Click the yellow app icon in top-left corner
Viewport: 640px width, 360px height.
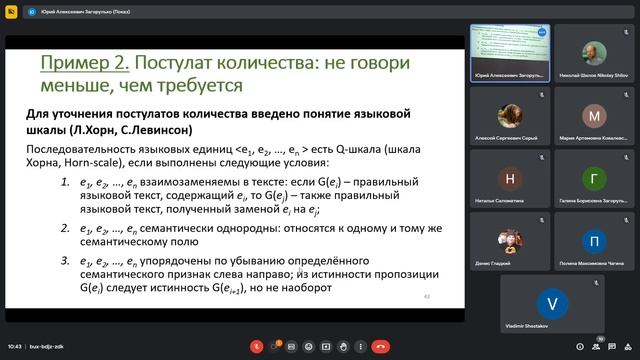pyautogui.click(x=11, y=12)
